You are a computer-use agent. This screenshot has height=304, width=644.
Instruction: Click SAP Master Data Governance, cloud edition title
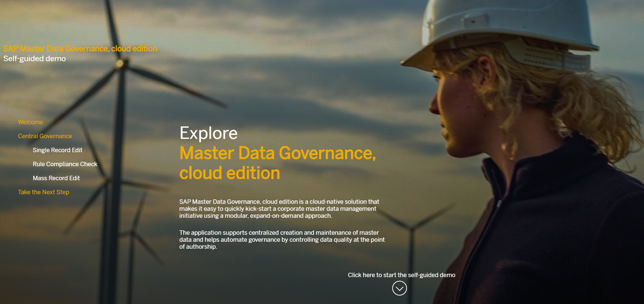[80, 48]
